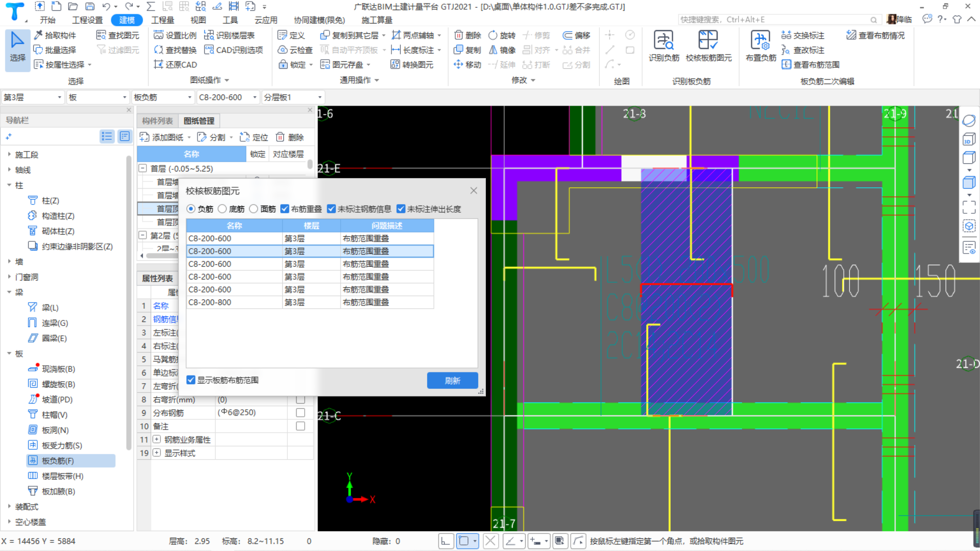This screenshot has width=980, height=551.
Task: Open 校核板筋图元 tool
Action: coord(708,46)
